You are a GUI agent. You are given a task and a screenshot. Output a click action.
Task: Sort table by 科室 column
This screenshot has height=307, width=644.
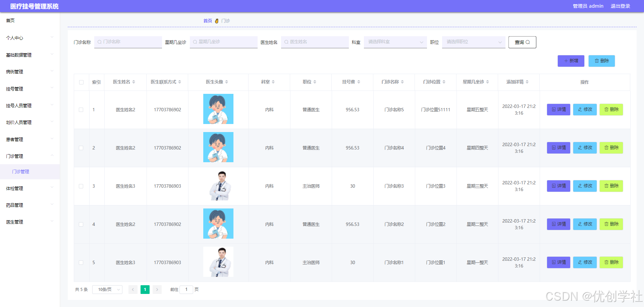click(x=273, y=82)
